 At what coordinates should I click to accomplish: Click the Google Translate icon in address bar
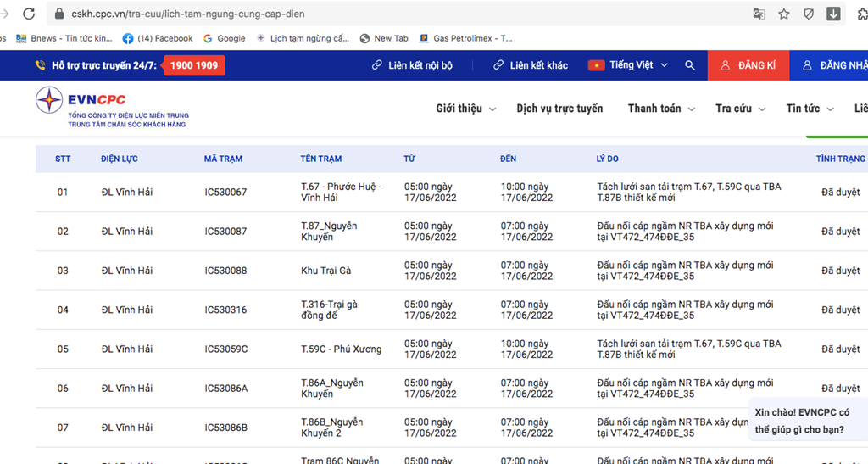point(759,14)
